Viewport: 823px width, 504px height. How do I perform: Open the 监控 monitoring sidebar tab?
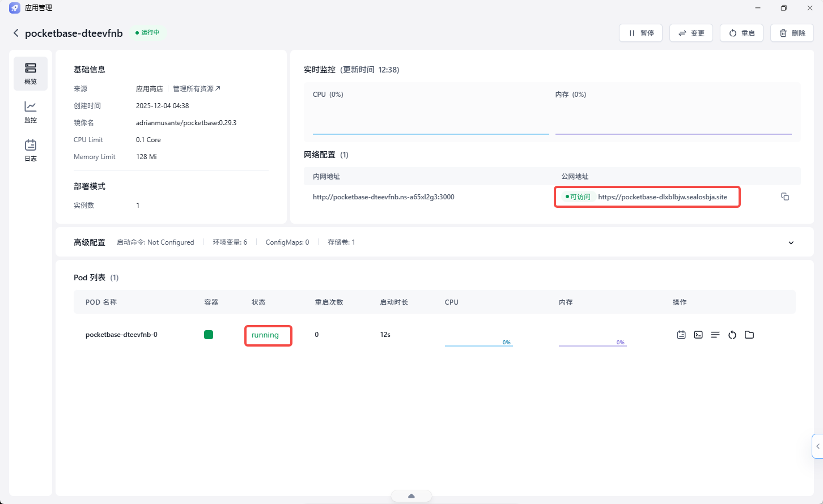coord(31,112)
